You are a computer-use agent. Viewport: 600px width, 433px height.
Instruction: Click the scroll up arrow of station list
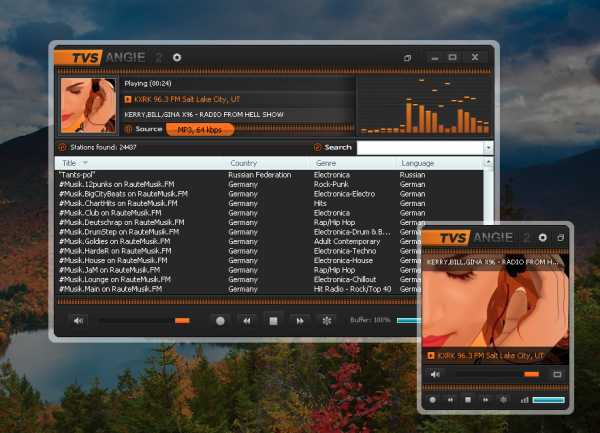click(x=488, y=162)
